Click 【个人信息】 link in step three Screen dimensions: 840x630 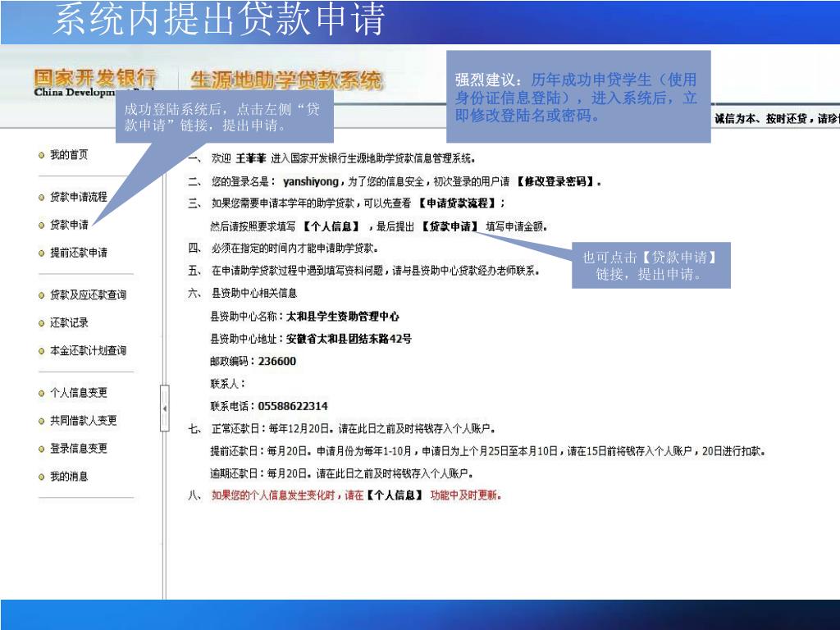point(331,226)
